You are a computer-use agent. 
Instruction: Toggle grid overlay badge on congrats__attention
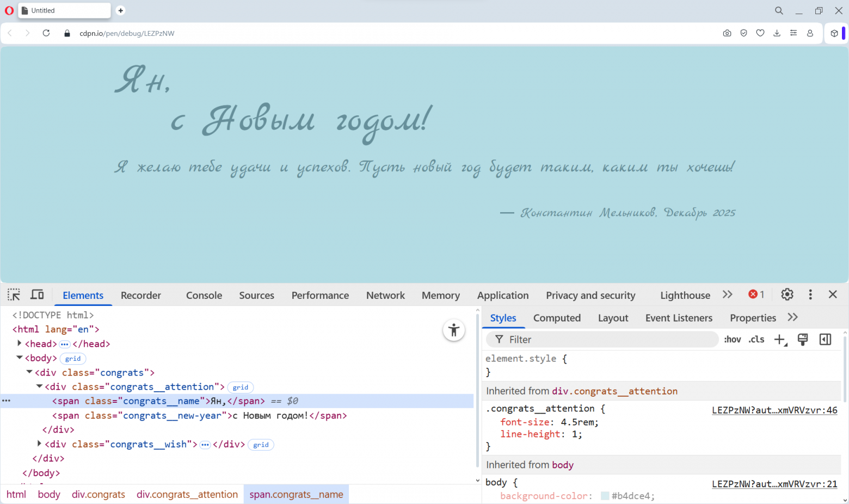coord(241,388)
